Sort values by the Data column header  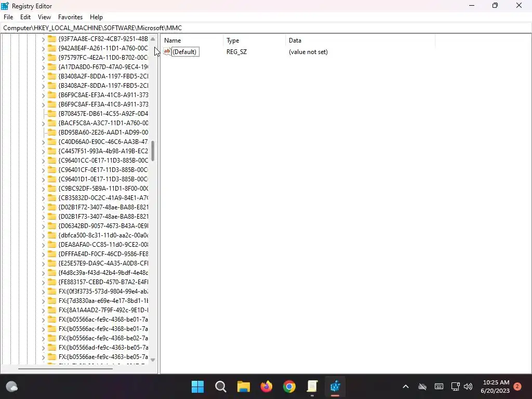[x=361, y=41]
